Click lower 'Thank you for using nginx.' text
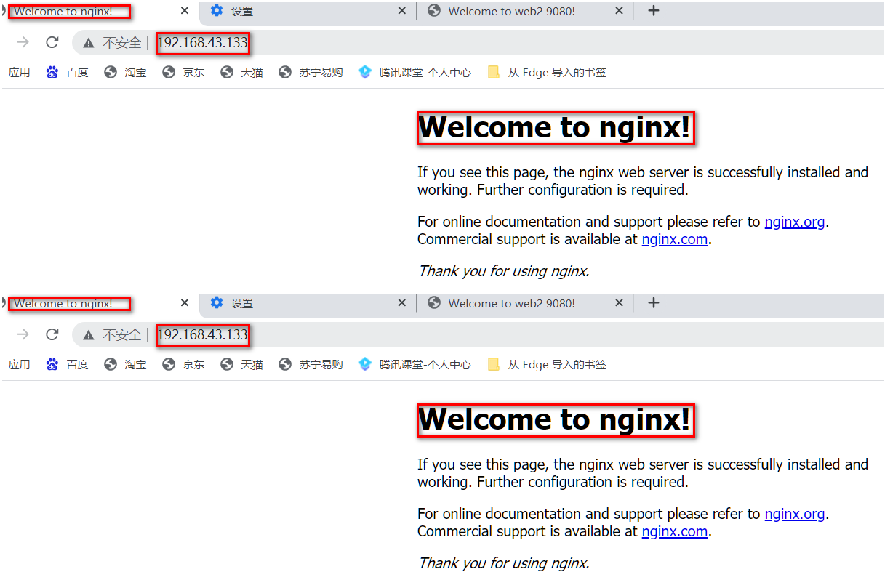This screenshot has height=588, width=885. tap(503, 563)
